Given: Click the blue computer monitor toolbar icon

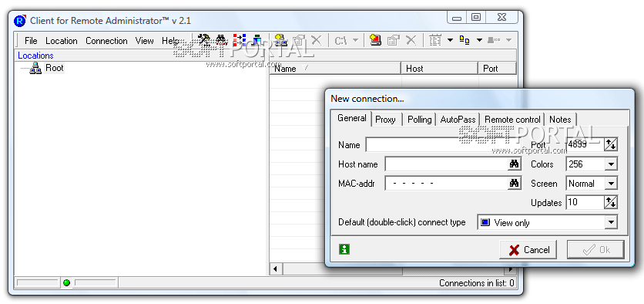Looking at the screenshot, I should (257, 40).
